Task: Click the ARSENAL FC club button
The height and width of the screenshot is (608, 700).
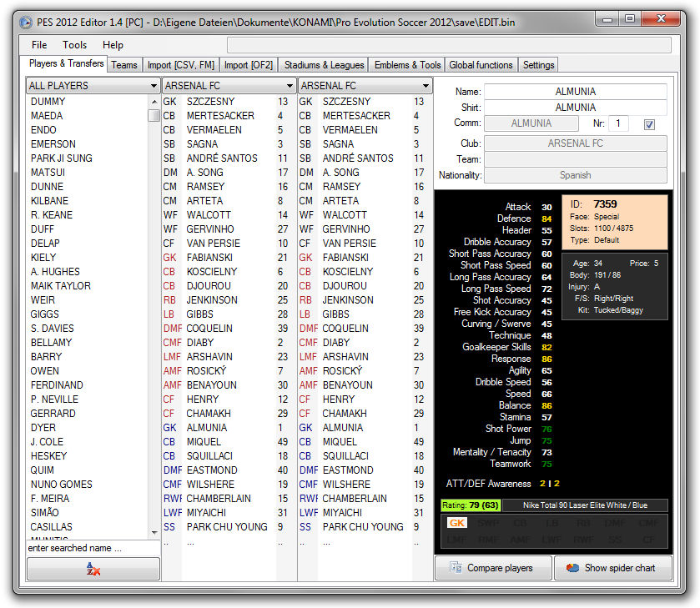Action: pyautogui.click(x=575, y=143)
